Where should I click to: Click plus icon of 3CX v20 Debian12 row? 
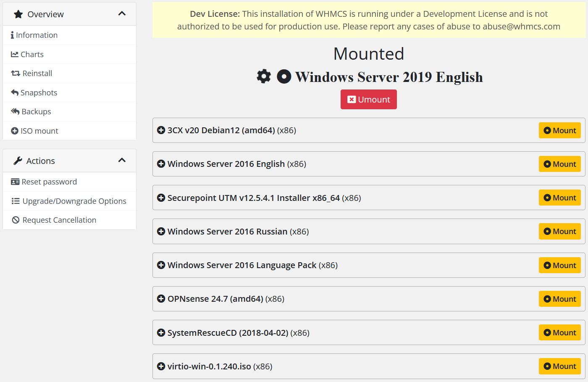click(x=161, y=130)
